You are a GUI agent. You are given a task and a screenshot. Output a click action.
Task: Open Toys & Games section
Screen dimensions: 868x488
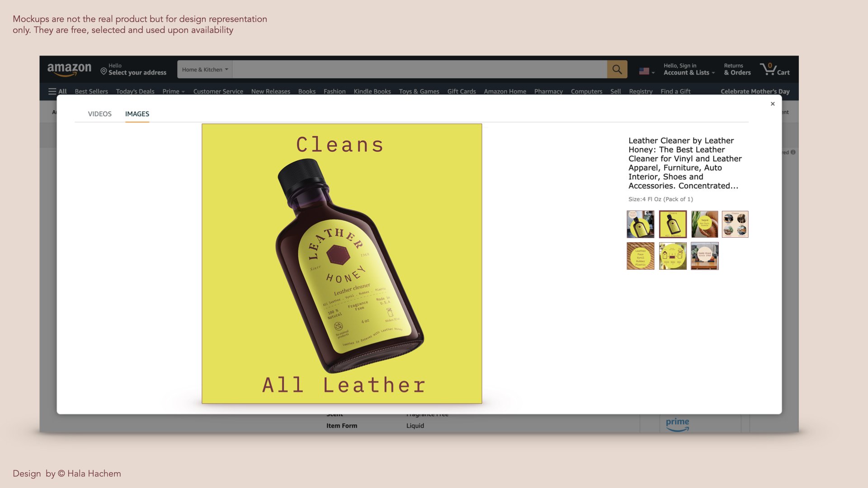419,91
